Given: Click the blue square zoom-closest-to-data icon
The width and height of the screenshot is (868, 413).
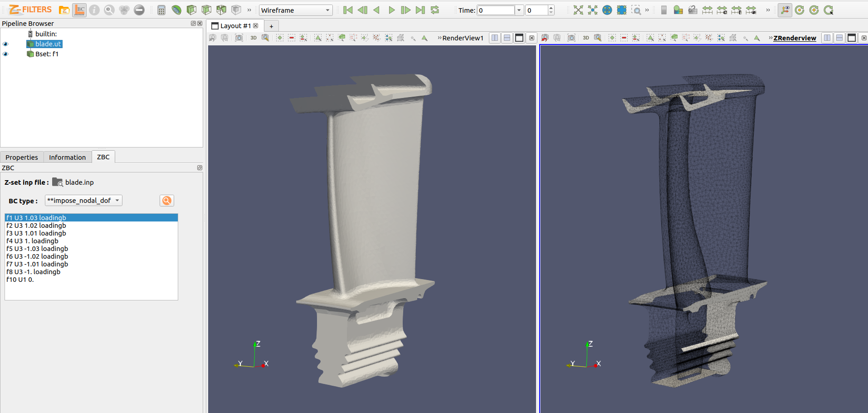Looking at the screenshot, I should pos(622,10).
